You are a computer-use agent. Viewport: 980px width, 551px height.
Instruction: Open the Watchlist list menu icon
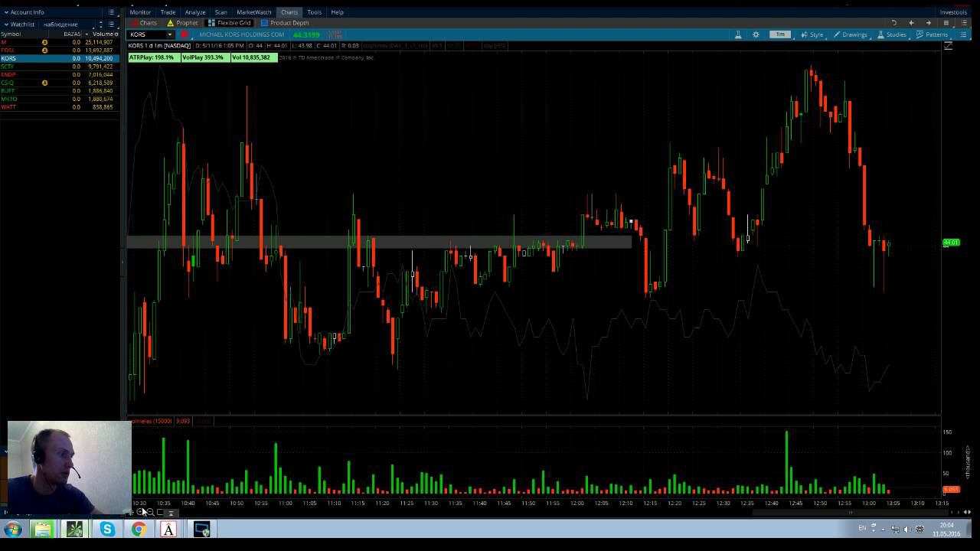coord(111,24)
